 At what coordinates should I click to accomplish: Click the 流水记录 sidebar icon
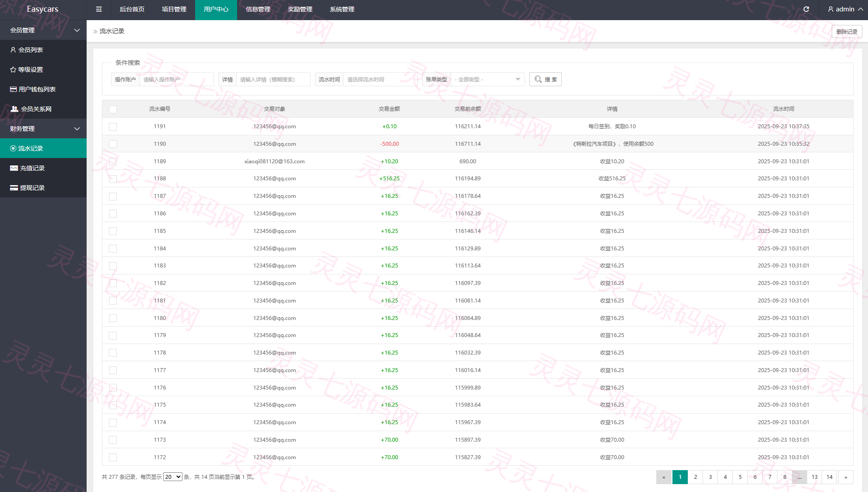(x=13, y=148)
